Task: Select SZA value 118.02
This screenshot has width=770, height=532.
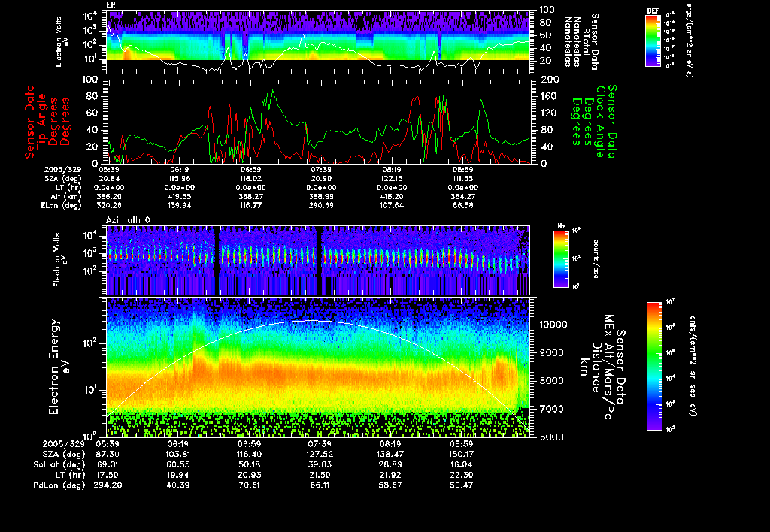Action: click(x=250, y=179)
